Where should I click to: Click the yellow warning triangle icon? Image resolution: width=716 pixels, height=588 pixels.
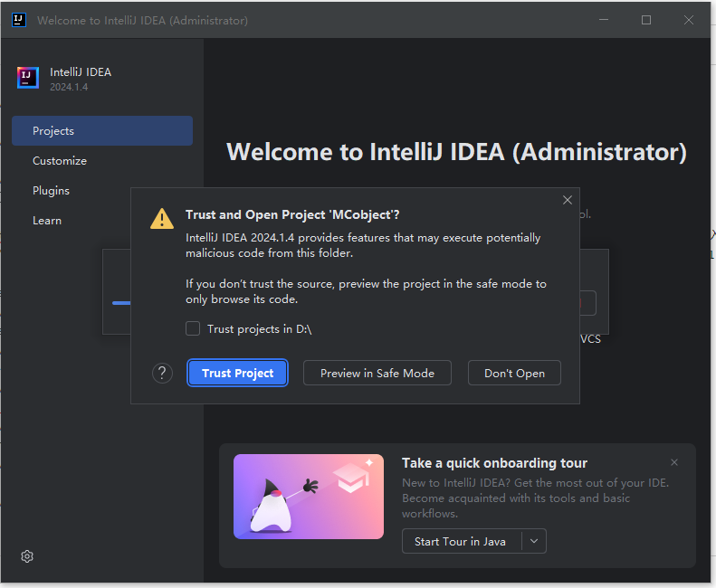point(162,218)
